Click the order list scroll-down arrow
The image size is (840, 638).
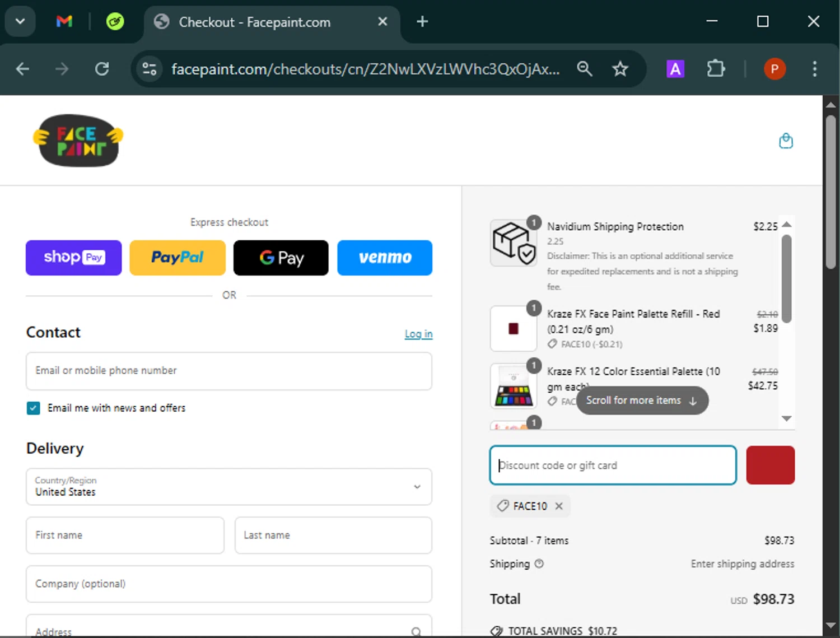786,418
